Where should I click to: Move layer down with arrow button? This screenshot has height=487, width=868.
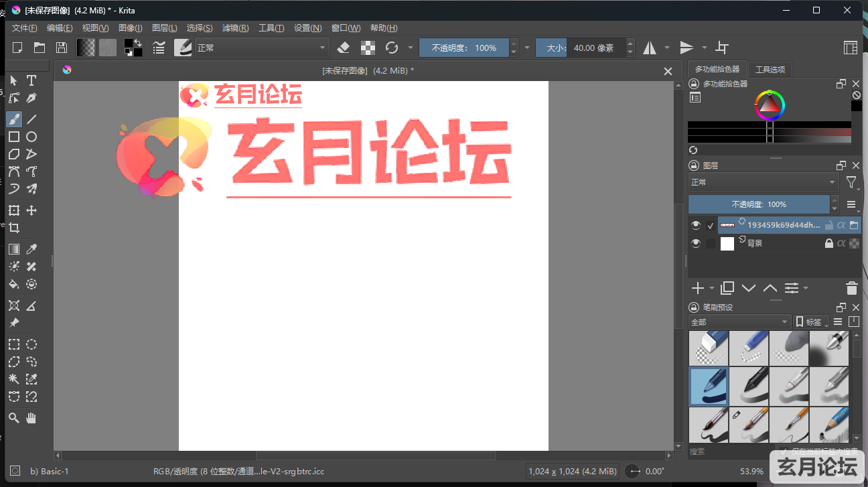(x=749, y=288)
